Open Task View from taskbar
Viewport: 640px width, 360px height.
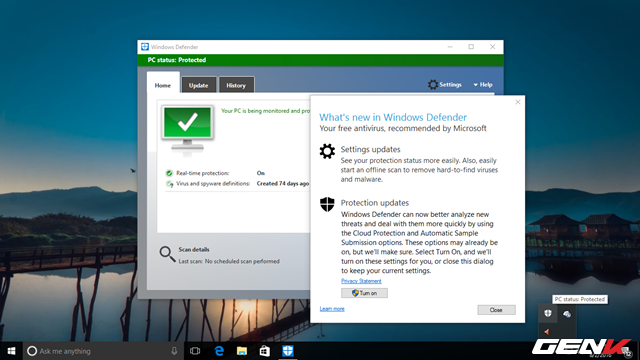point(195,351)
